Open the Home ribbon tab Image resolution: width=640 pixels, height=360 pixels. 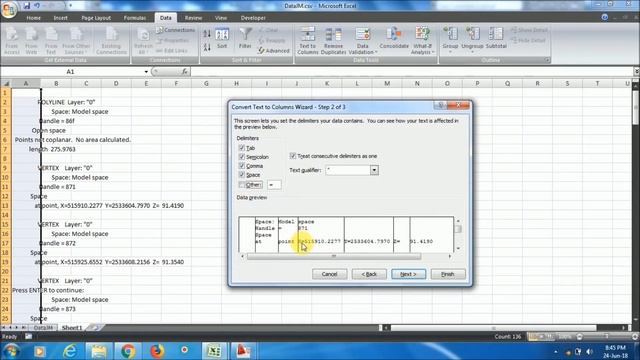tap(33, 18)
